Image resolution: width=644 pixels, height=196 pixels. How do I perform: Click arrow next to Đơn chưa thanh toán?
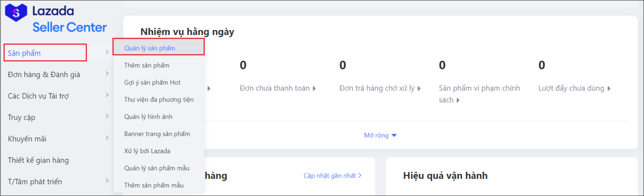(314, 88)
